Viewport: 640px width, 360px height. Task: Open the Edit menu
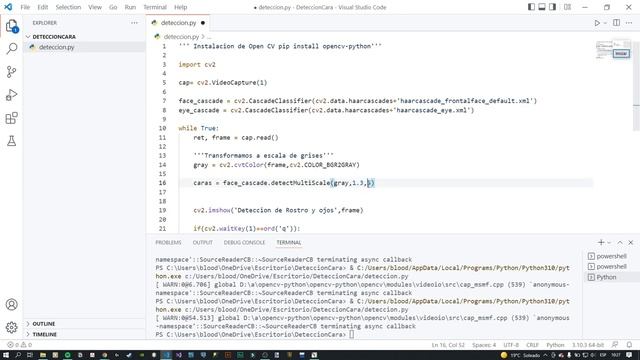point(42,7)
